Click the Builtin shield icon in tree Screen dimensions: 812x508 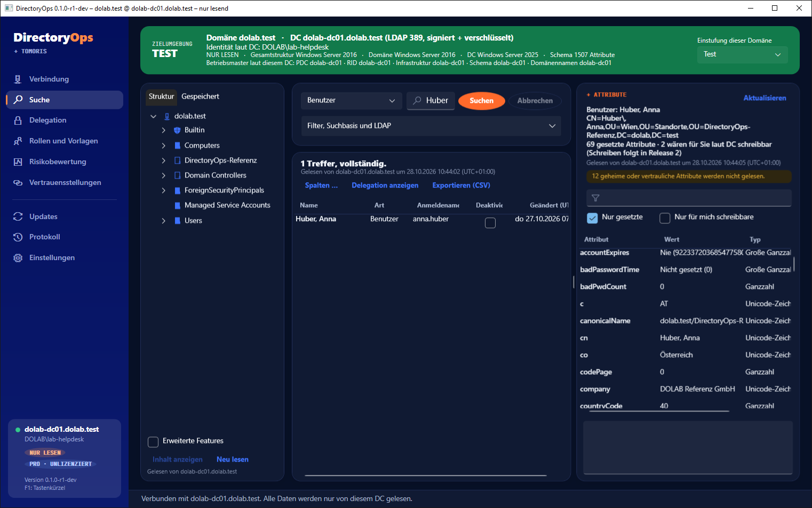pyautogui.click(x=177, y=130)
